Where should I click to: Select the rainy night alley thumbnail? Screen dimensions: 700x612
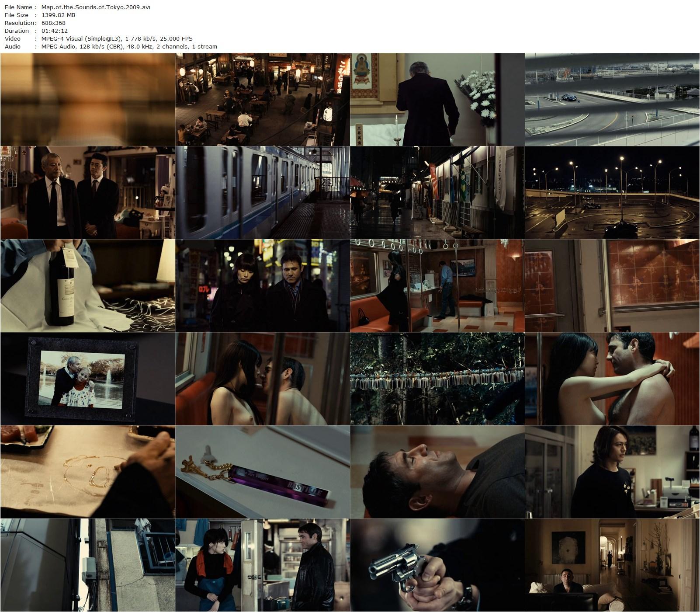pos(437,193)
